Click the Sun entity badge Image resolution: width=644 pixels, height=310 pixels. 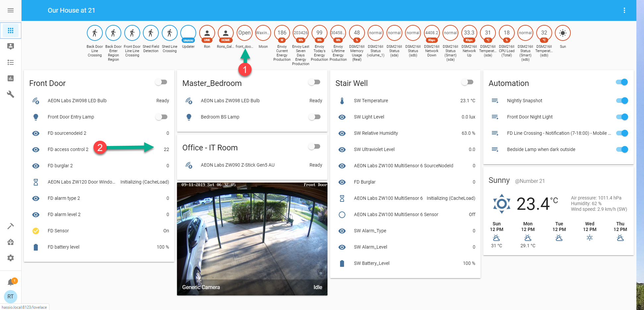pos(562,33)
